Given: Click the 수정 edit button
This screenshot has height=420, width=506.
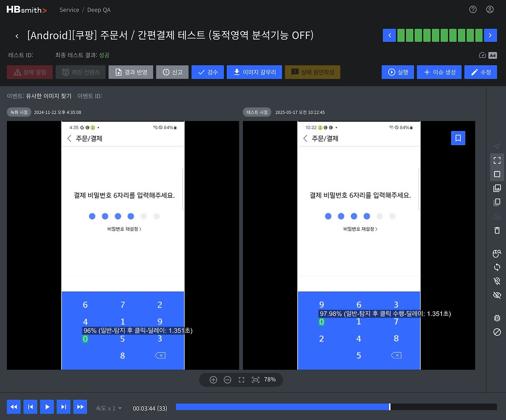Looking at the screenshot, I should (481, 72).
